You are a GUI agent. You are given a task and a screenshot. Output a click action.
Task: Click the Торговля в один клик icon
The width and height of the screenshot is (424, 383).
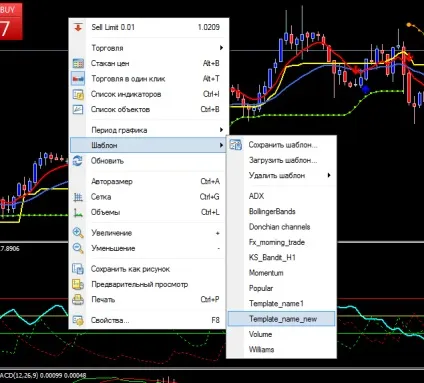coord(78,79)
